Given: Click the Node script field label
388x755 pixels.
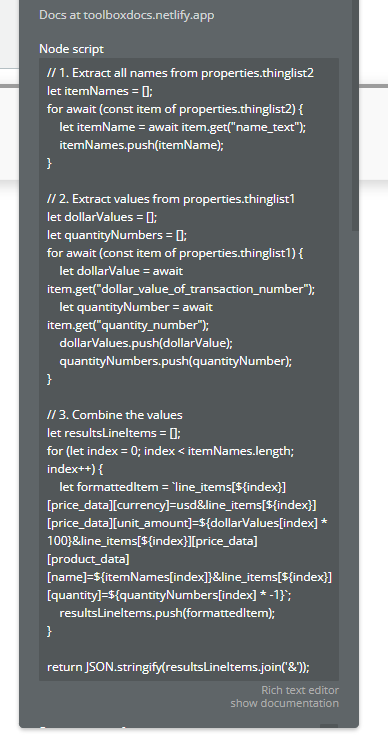Looking at the screenshot, I should point(71,49).
